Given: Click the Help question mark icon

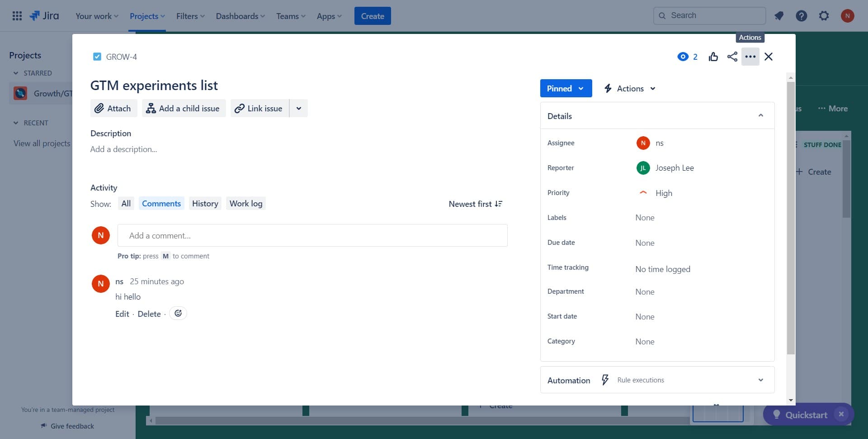Looking at the screenshot, I should pyautogui.click(x=801, y=16).
